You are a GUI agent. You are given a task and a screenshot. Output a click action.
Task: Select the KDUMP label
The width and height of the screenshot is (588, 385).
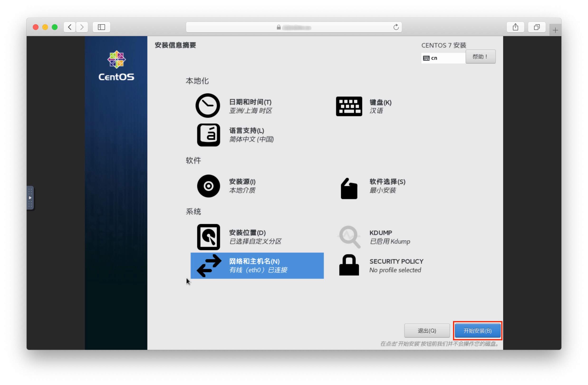click(381, 233)
